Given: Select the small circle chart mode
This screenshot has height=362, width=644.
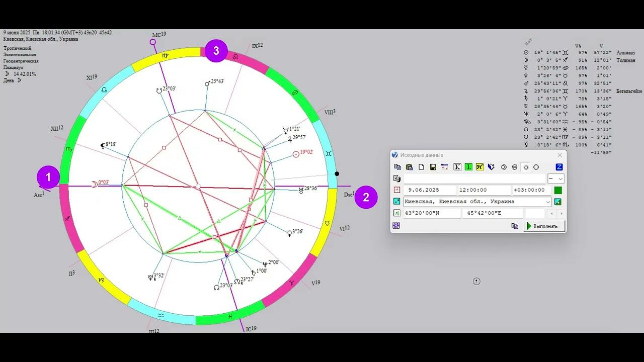Looking at the screenshot, I should click(x=526, y=167).
